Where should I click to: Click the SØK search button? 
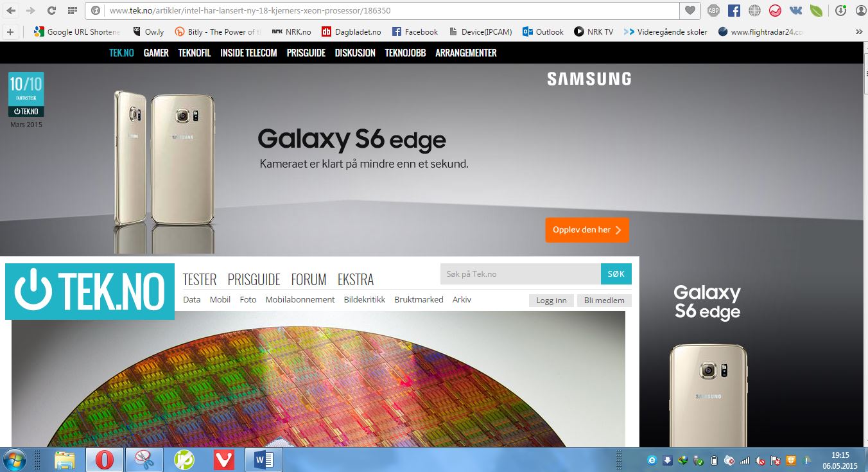coord(616,274)
